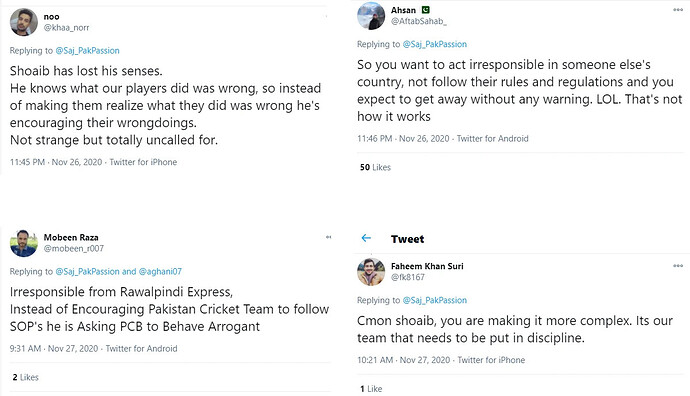Click Twitter for iPhone source on noo's tweet
The width and height of the screenshot is (690, 396).
143,162
